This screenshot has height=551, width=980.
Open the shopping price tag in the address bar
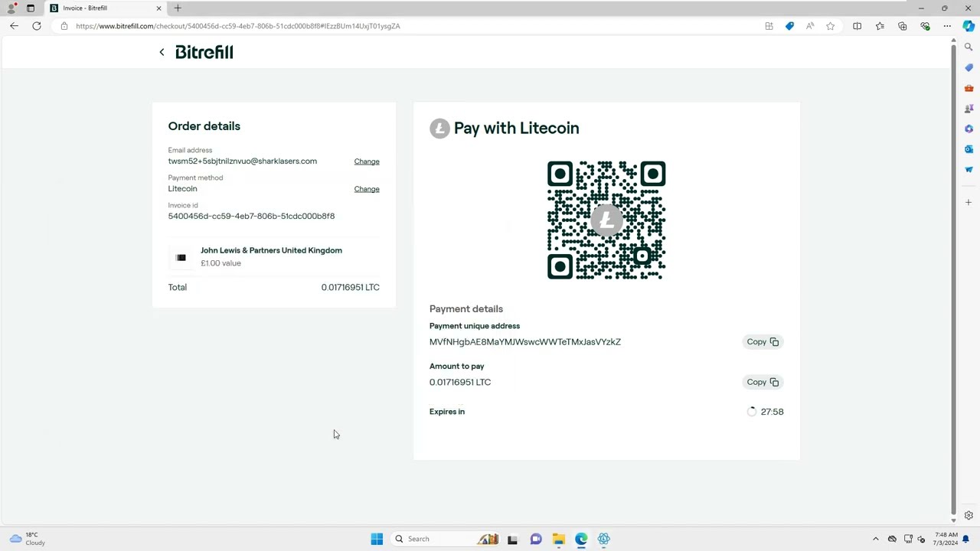pos(789,26)
